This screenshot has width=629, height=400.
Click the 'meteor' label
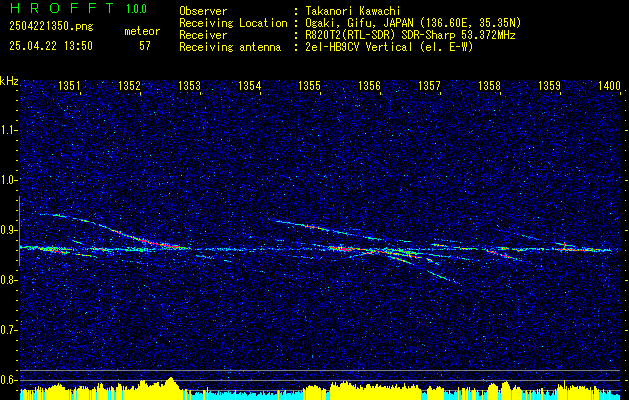[x=142, y=31]
